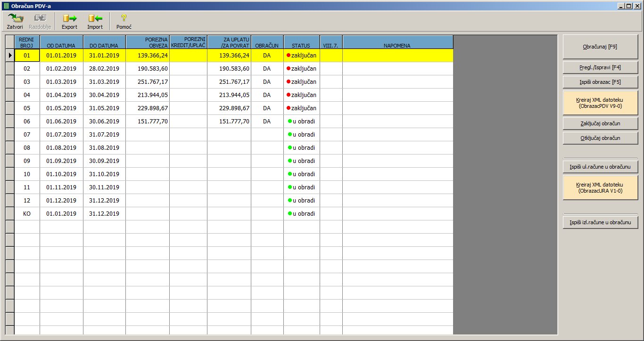Click the Obračun PDV-a title bar icon

[x=6, y=6]
